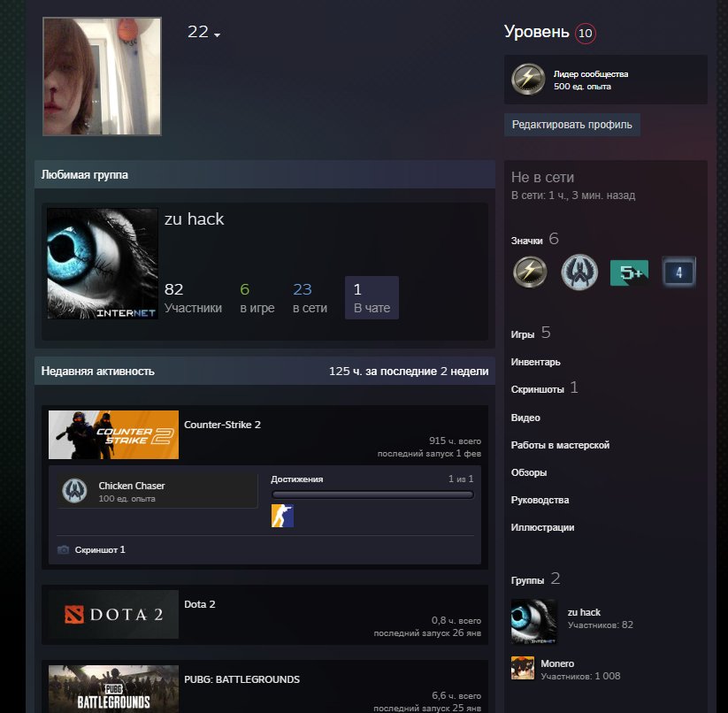
Task: Open the Обзоры profile section
Action: pyautogui.click(x=529, y=472)
